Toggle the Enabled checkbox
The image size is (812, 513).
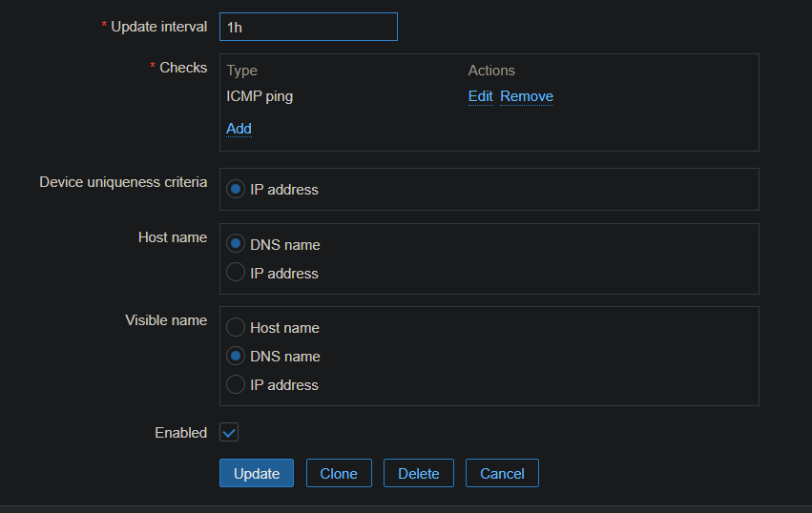point(229,433)
